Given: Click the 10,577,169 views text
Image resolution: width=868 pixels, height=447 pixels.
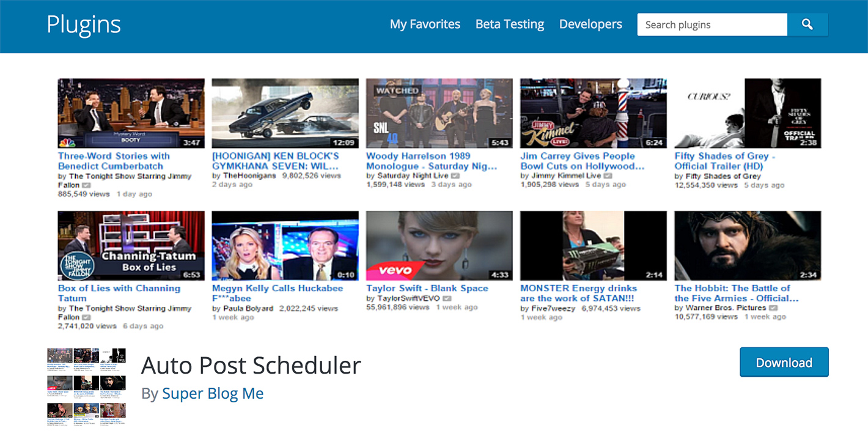Looking at the screenshot, I should [706, 317].
